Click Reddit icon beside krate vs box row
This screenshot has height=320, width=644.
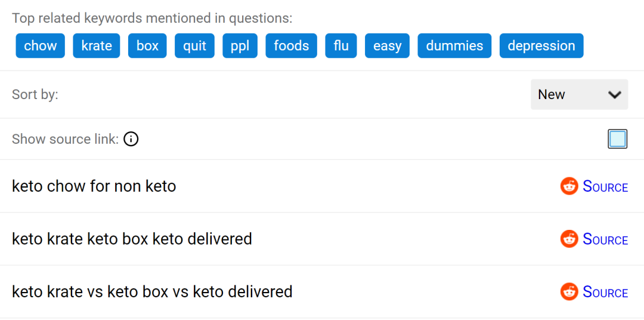coord(569,291)
